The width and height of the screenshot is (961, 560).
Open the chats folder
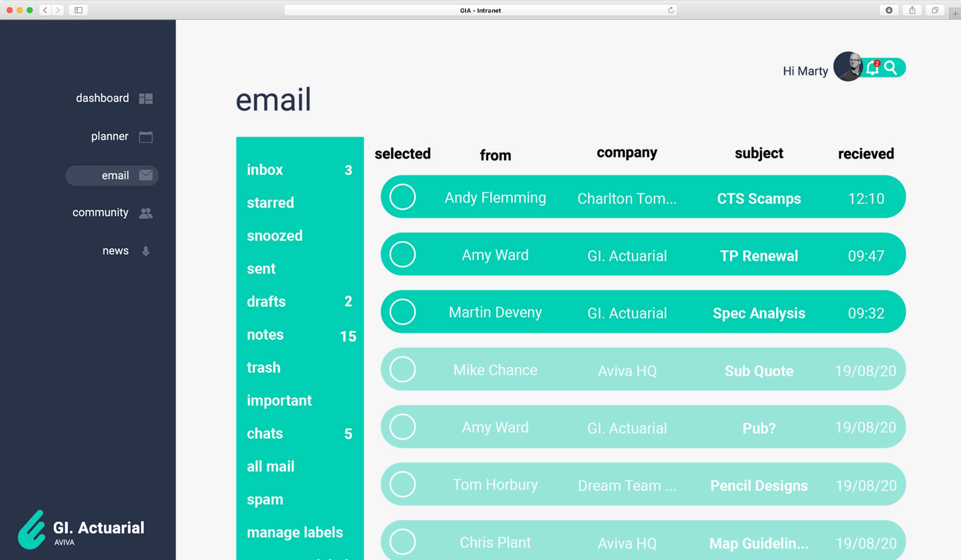(x=265, y=433)
